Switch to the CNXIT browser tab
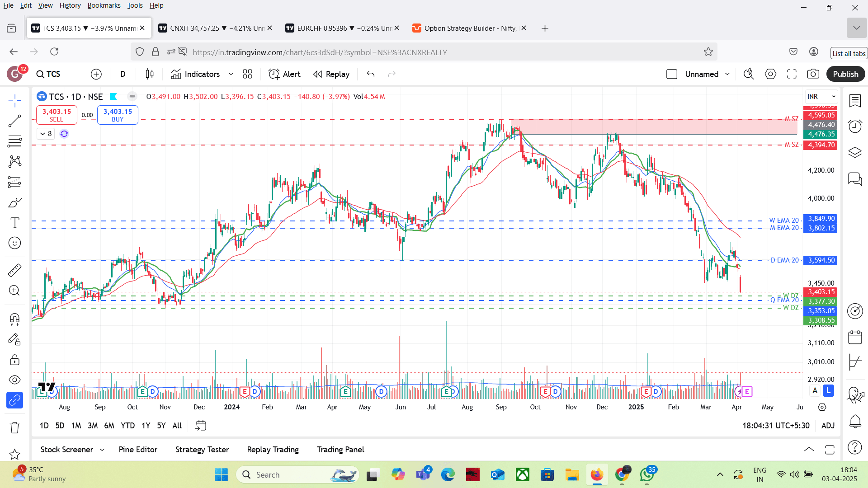This screenshot has height=488, width=868. coord(215,28)
